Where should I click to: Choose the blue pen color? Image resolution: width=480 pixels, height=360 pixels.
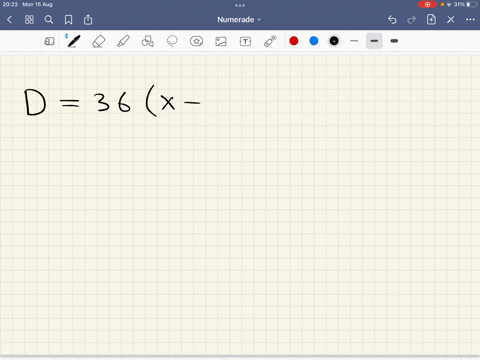(x=314, y=41)
